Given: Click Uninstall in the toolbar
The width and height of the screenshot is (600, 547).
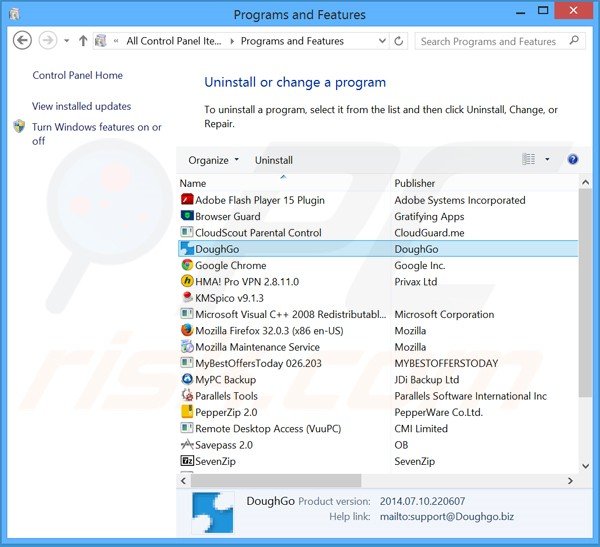Looking at the screenshot, I should (274, 160).
